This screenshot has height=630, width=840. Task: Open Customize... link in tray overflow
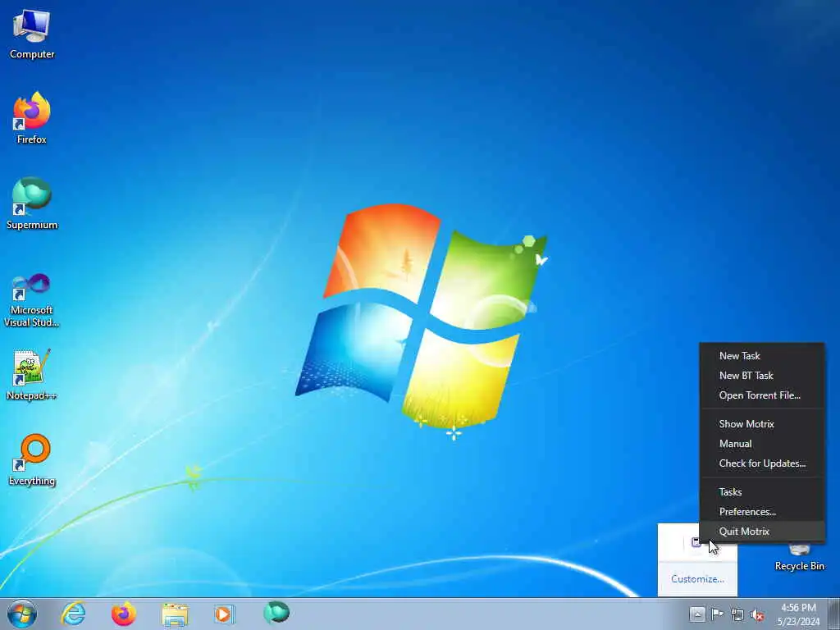coord(697,579)
